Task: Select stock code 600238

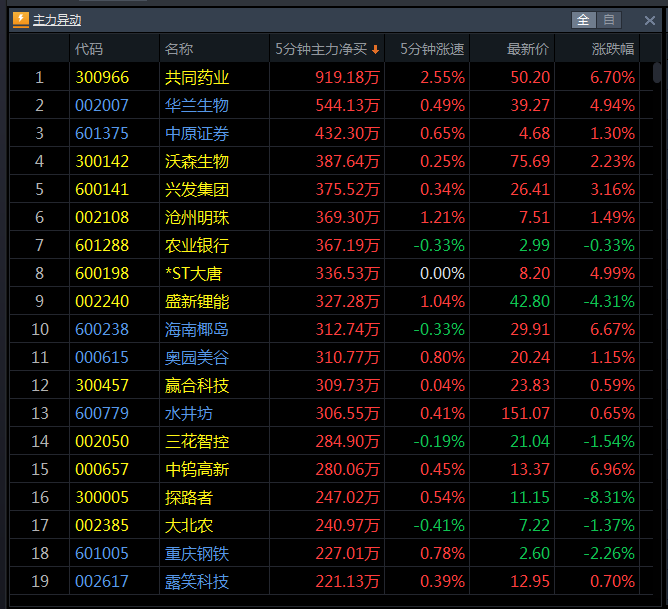Action: 102,329
